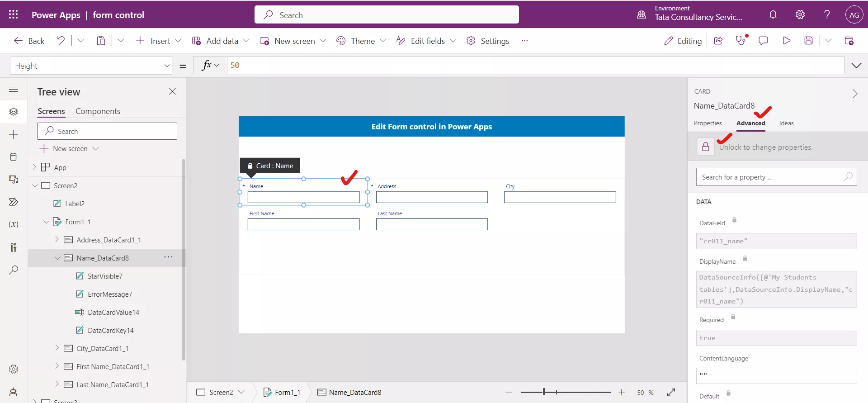
Task: Open Name_DataCard8 more options ellipsis
Action: tap(169, 257)
